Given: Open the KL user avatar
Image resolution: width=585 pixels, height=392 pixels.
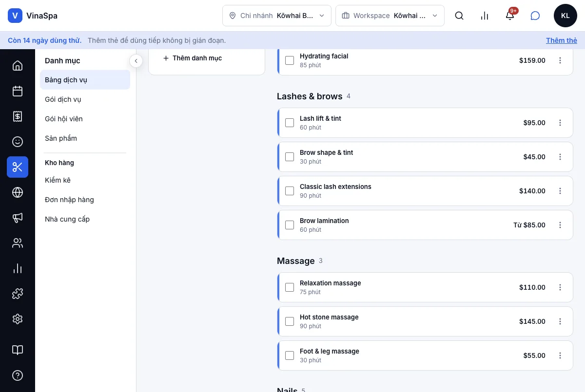Looking at the screenshot, I should 565,16.
